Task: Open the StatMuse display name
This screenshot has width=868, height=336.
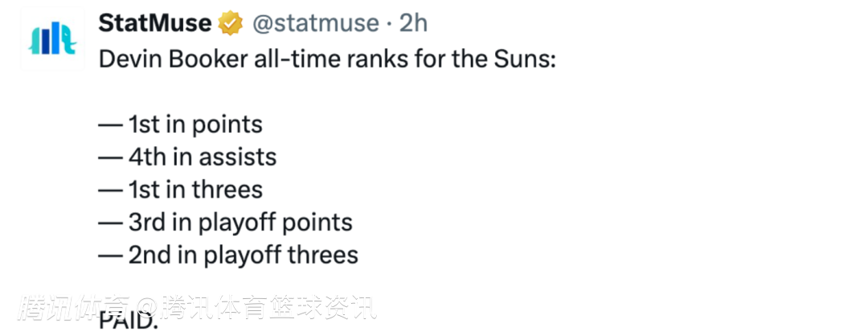Action: 155,23
